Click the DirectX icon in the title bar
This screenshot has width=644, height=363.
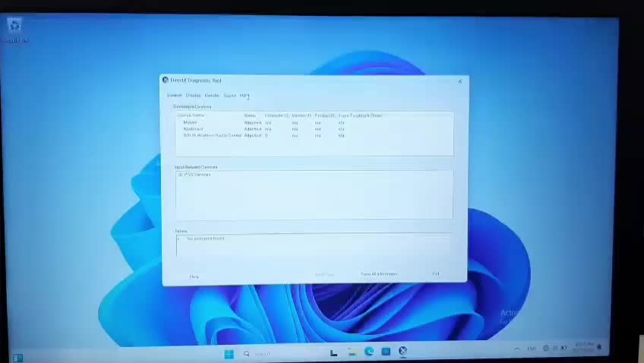165,80
